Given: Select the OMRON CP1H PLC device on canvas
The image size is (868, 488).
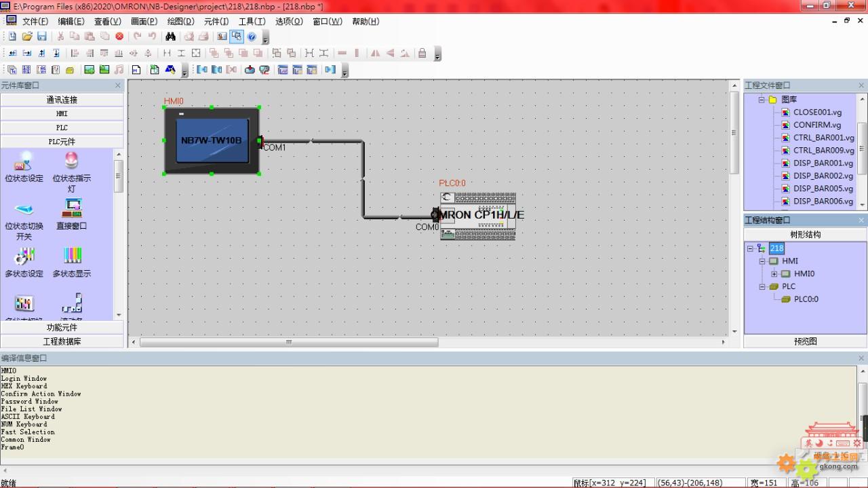Looking at the screenshot, I should [477, 216].
